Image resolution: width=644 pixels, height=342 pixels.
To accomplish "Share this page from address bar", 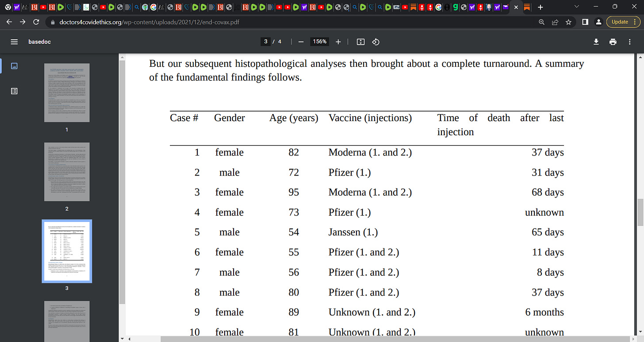I will click(x=555, y=22).
